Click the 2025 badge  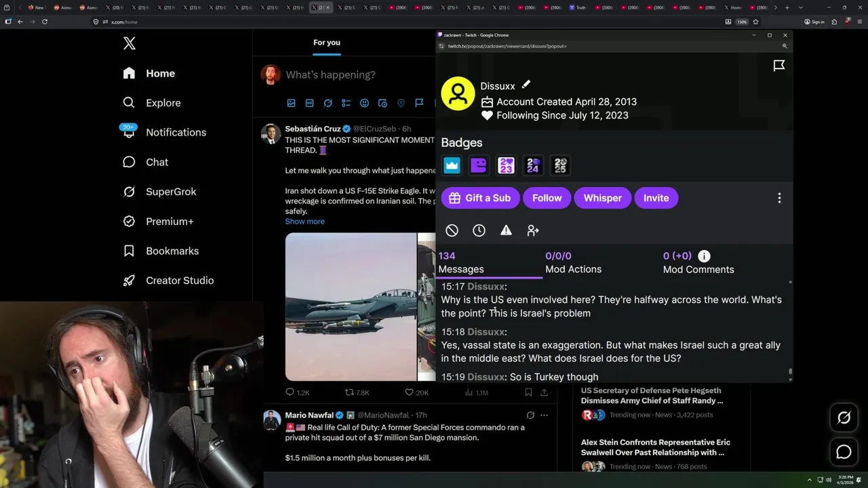pos(560,165)
